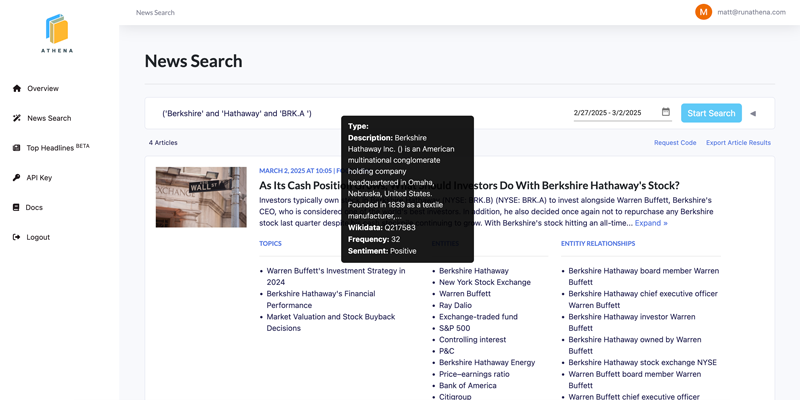Click the Overview home icon
This screenshot has height=400, width=800.
(17, 88)
